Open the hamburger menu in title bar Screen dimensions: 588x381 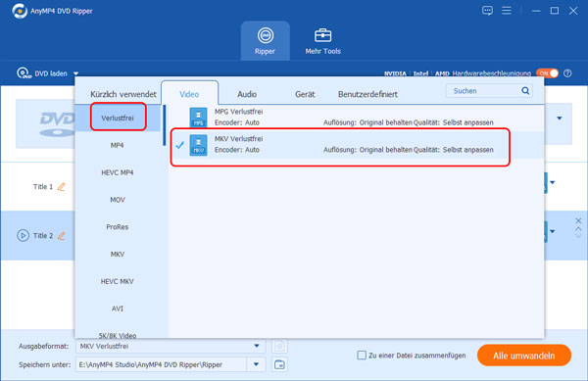pos(507,11)
